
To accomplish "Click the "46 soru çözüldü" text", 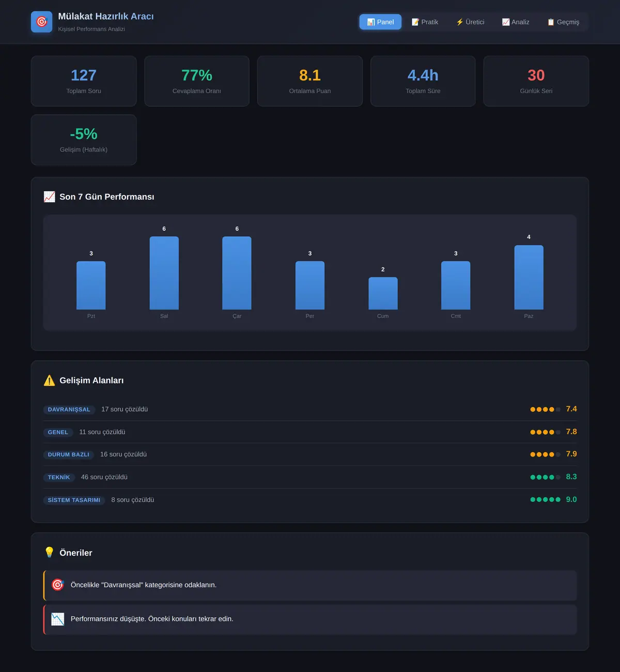I will click(104, 477).
